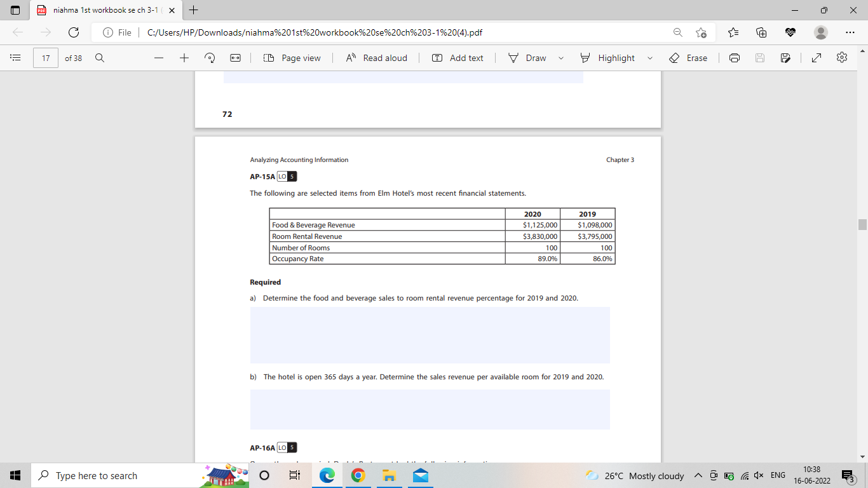Select the Add text tool

click(457, 58)
